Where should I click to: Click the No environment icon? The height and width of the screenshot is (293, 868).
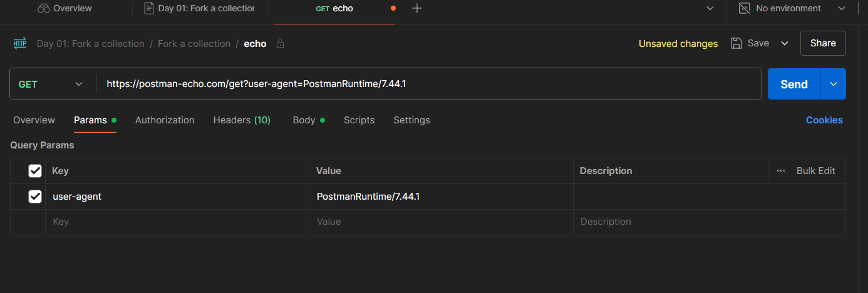(x=744, y=8)
